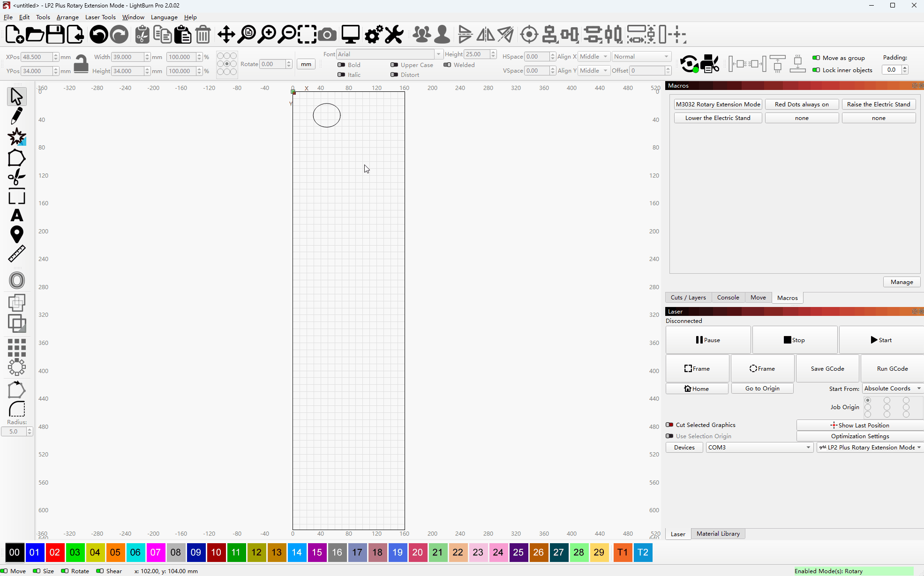Screen dimensions: 924x576
Task: Choose the Measure ruler tool
Action: [17, 254]
